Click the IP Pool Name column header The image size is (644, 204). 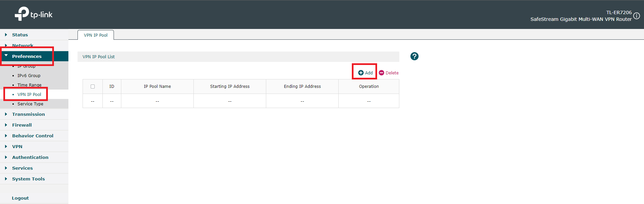click(x=157, y=87)
